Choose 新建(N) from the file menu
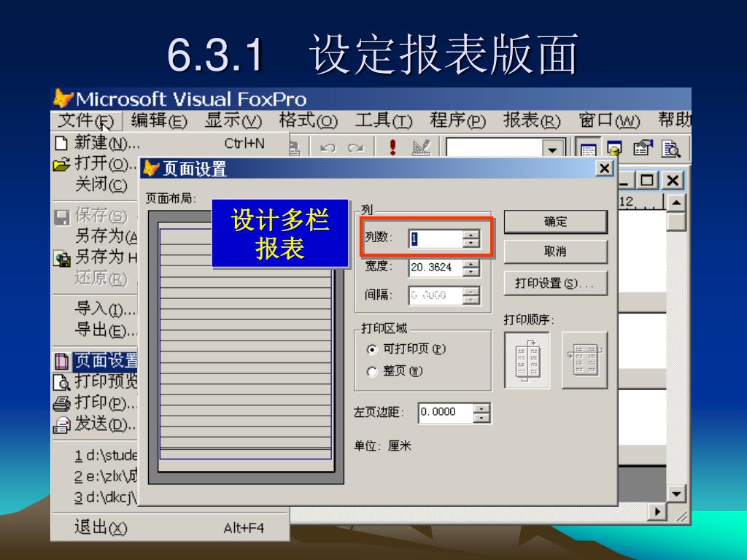Image resolution: width=747 pixels, height=560 pixels. click(170, 142)
